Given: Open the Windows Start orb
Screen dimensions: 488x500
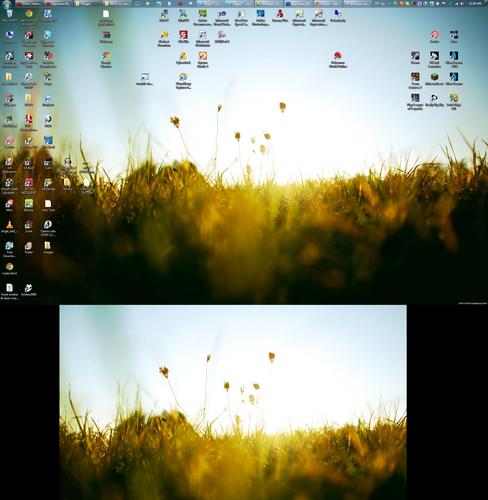Looking at the screenshot, I should click(x=7, y=4).
